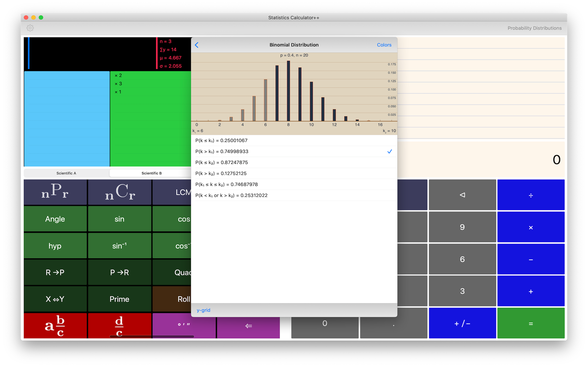Toggle the y-grid display
This screenshot has width=588, height=367.
tap(203, 310)
